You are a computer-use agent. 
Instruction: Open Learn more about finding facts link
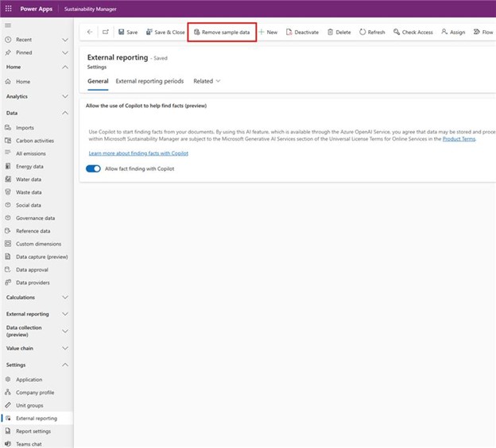tap(138, 153)
